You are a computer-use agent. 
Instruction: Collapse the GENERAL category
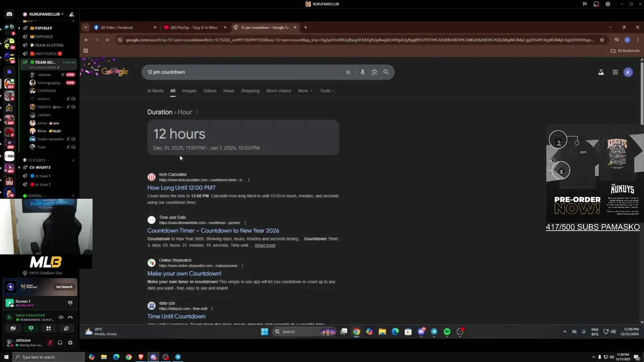pos(34,196)
